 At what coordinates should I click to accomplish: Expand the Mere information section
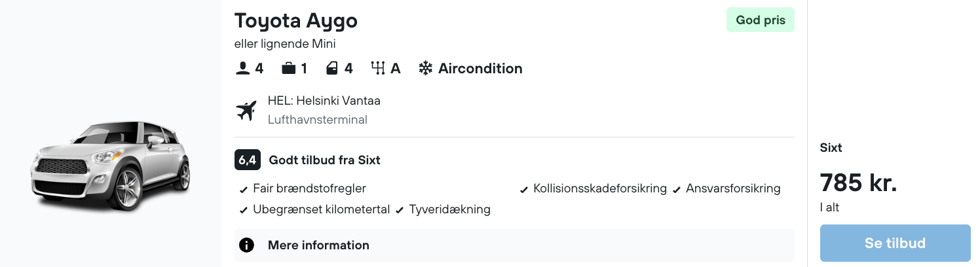[x=318, y=245]
